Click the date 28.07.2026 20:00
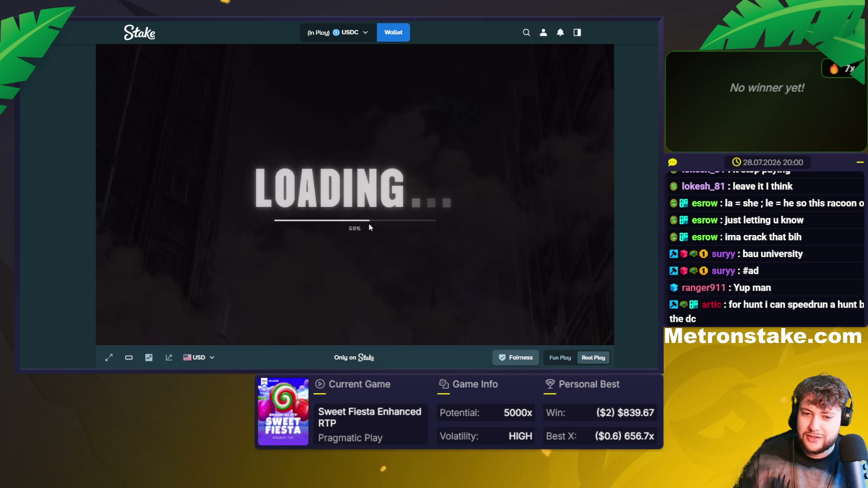The width and height of the screenshot is (868, 488). [773, 162]
